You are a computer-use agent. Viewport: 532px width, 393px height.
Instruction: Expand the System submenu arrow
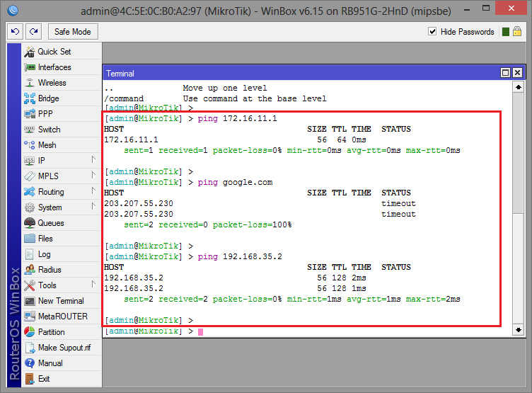93,207
